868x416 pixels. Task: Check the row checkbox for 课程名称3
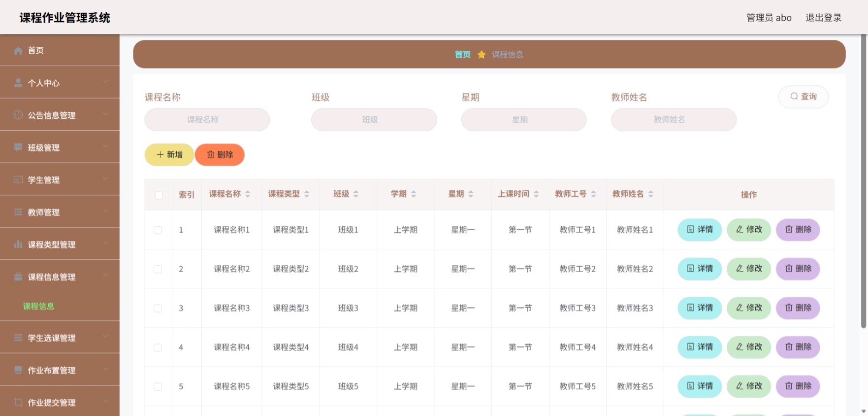tap(158, 309)
